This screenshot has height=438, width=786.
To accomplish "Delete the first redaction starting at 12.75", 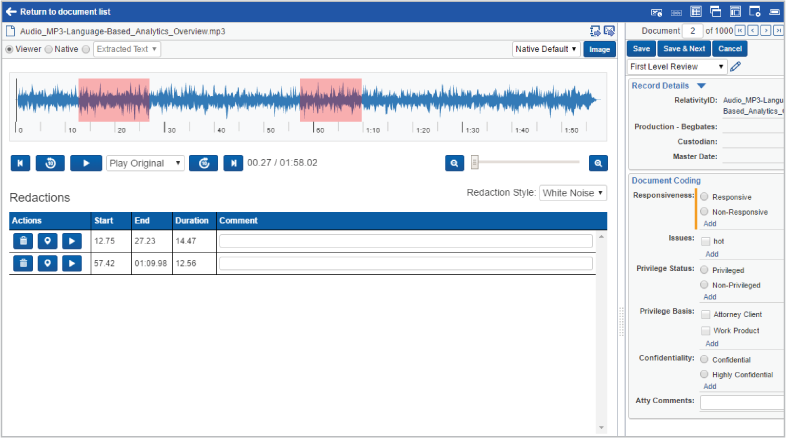I will 23,241.
